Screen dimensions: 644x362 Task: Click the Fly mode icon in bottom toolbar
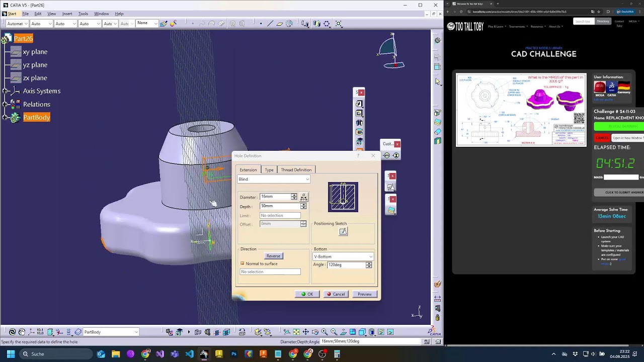(287, 332)
